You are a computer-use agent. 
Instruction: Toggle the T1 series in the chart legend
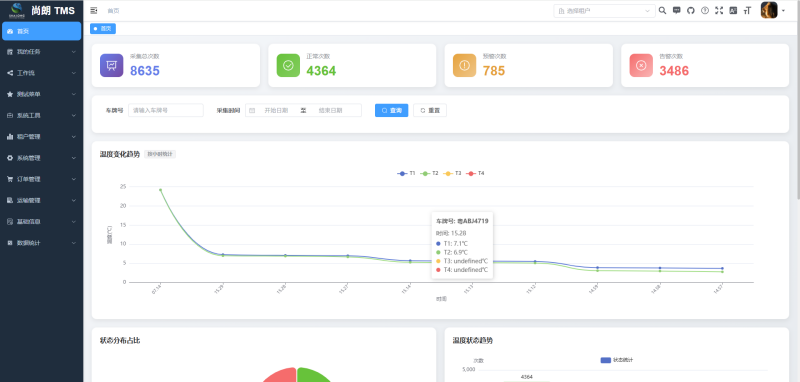(x=407, y=173)
